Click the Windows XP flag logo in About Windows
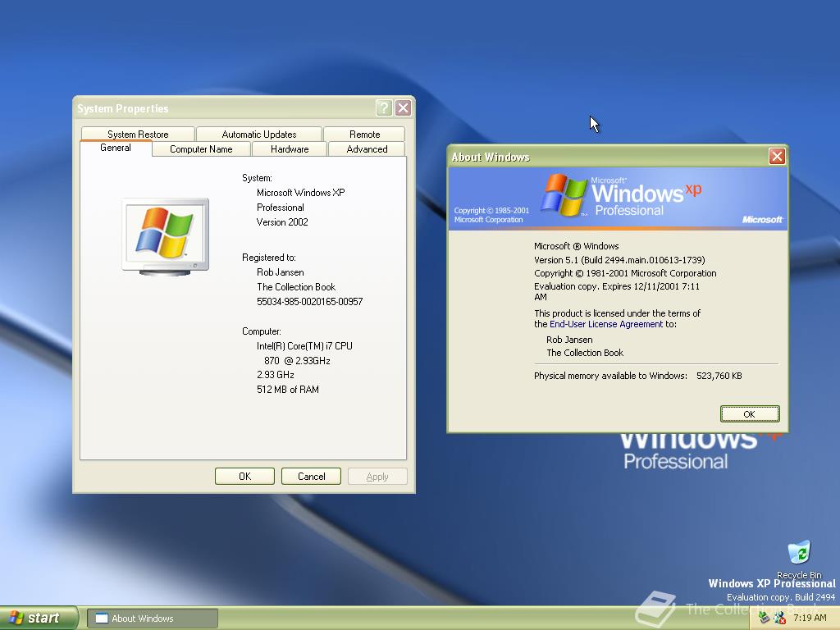840x630 pixels. (563, 194)
